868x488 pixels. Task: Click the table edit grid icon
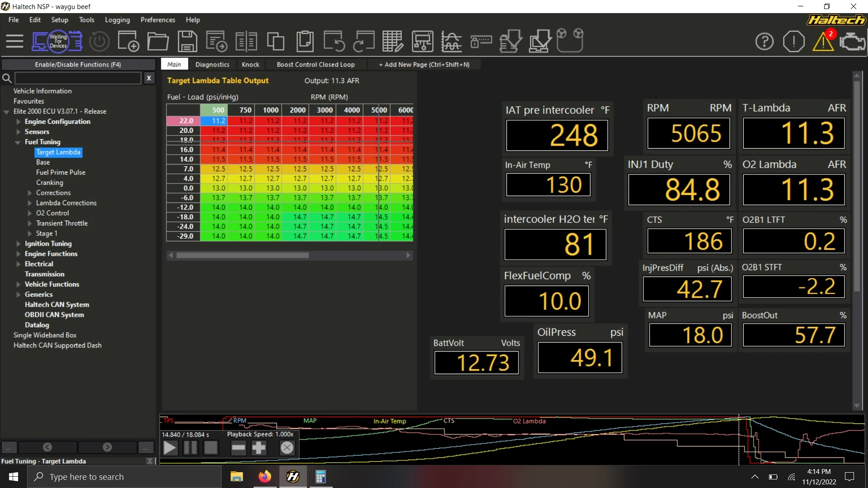tap(392, 42)
